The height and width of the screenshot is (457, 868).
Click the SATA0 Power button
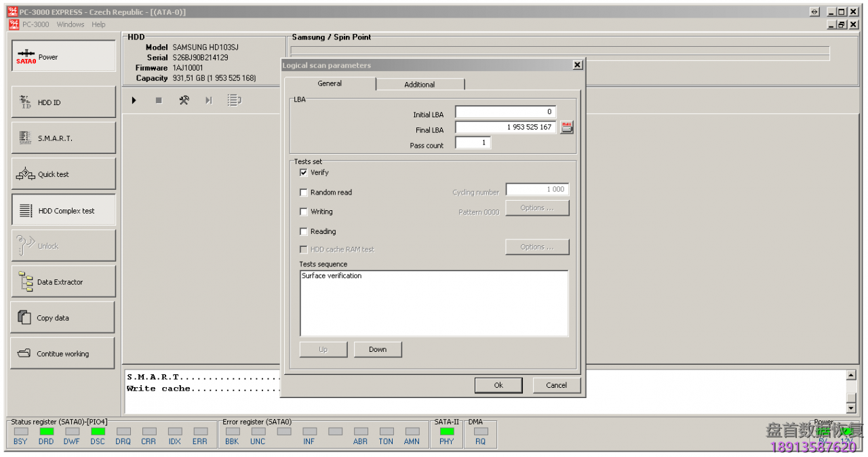click(x=64, y=57)
